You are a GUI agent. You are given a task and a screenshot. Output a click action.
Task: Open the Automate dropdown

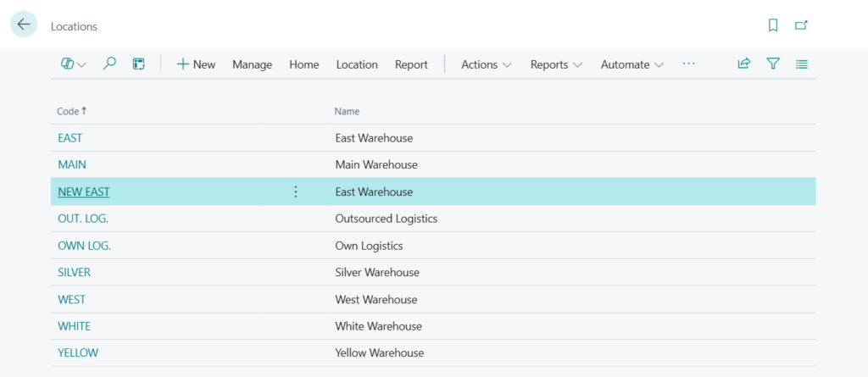coord(632,64)
